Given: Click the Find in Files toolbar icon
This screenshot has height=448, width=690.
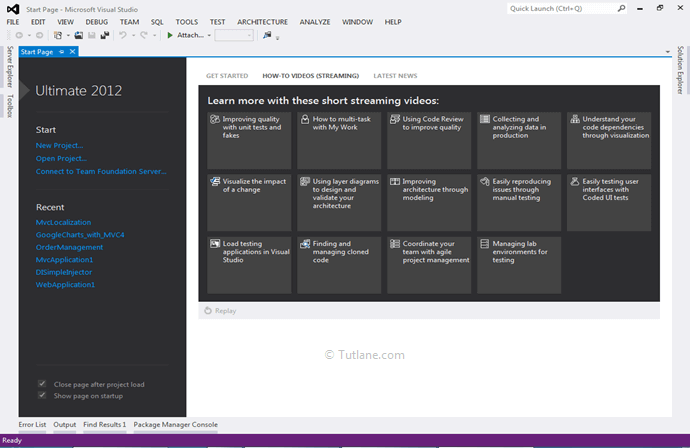Looking at the screenshot, I should (x=267, y=35).
